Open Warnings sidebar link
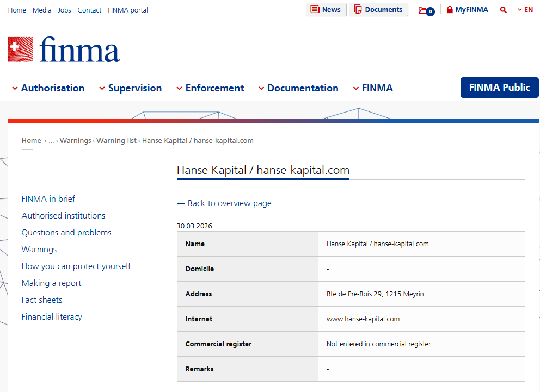 (39, 250)
